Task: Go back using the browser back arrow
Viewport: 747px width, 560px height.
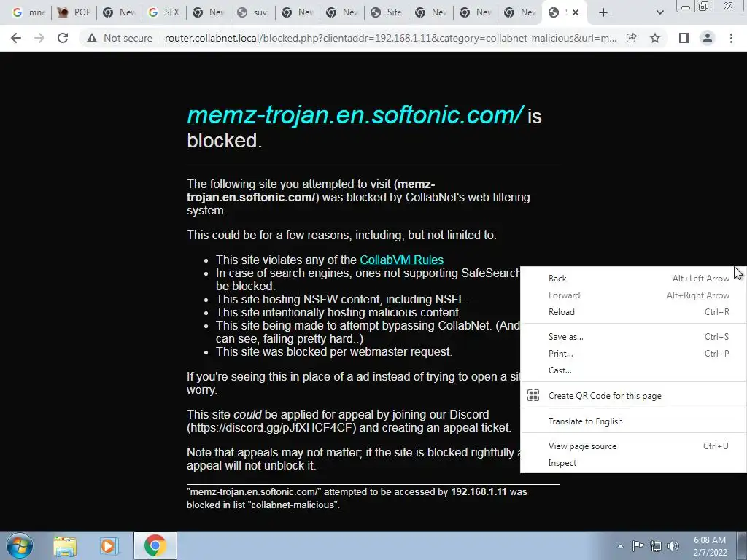Action: click(16, 38)
